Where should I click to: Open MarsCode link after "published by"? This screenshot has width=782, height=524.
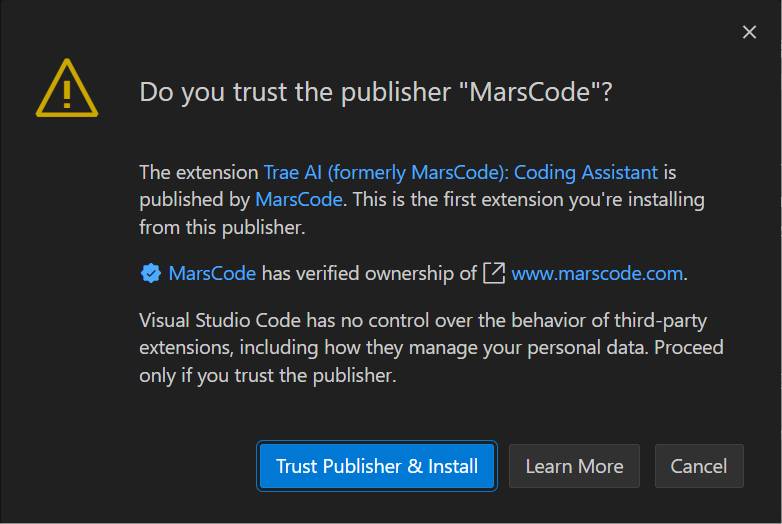point(299,199)
